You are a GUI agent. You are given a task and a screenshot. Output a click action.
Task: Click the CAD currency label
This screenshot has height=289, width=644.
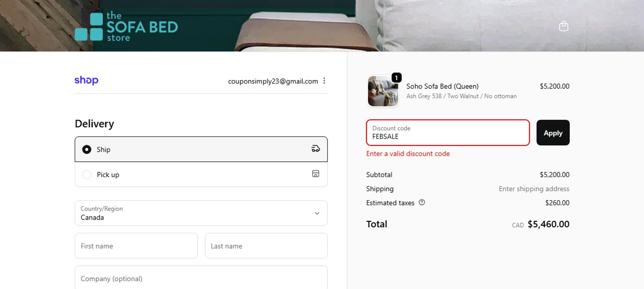pyautogui.click(x=518, y=225)
